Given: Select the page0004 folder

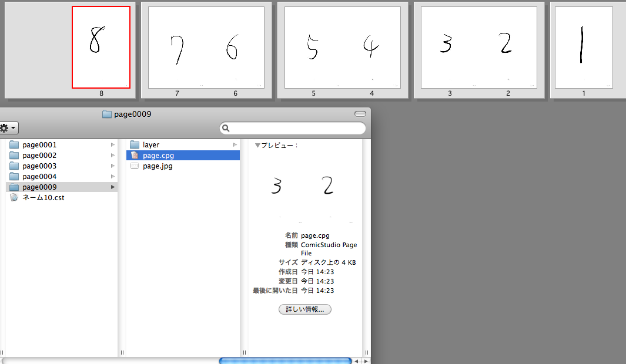Looking at the screenshot, I should point(39,176).
